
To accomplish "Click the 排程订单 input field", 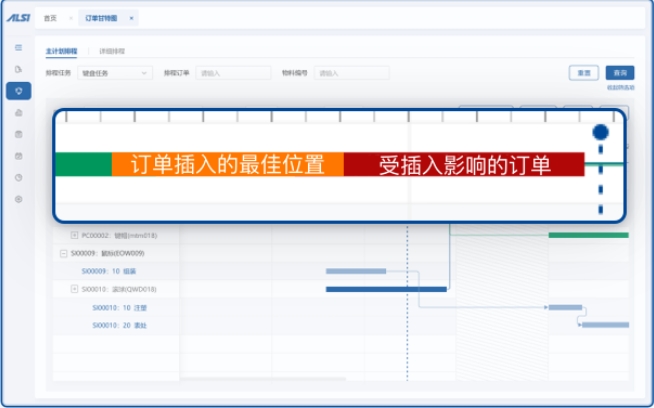I will pyautogui.click(x=233, y=73).
